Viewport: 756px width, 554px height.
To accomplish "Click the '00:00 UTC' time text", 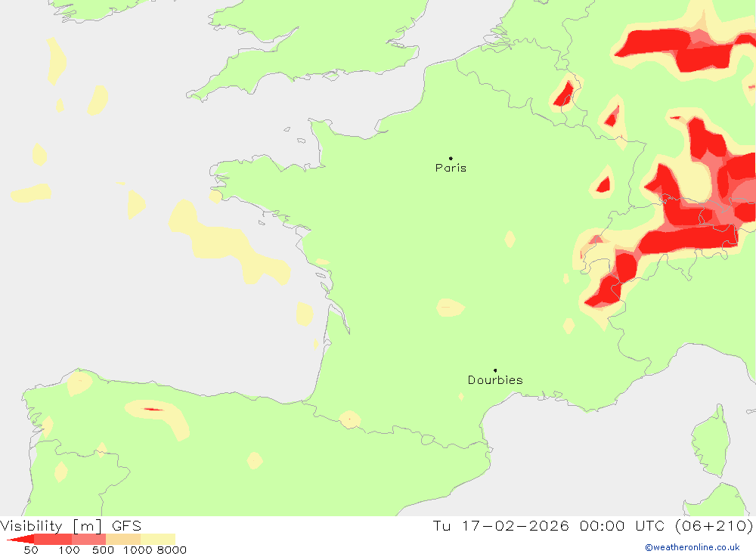I will pyautogui.click(x=622, y=525).
